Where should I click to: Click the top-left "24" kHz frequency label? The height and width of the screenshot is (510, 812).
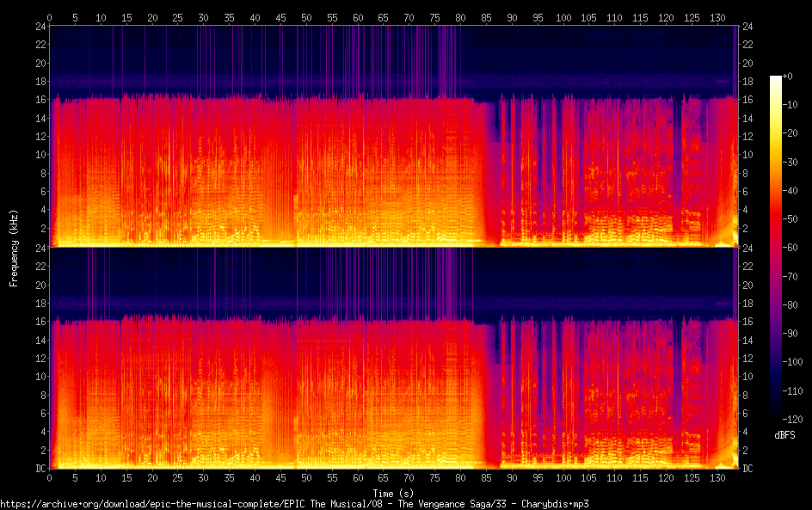tap(40, 27)
